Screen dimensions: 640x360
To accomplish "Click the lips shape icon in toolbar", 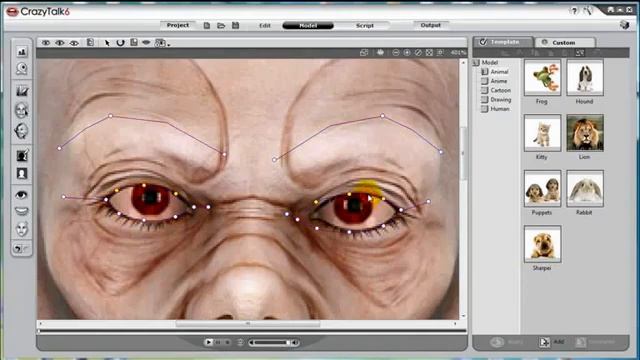I will coord(146,42).
